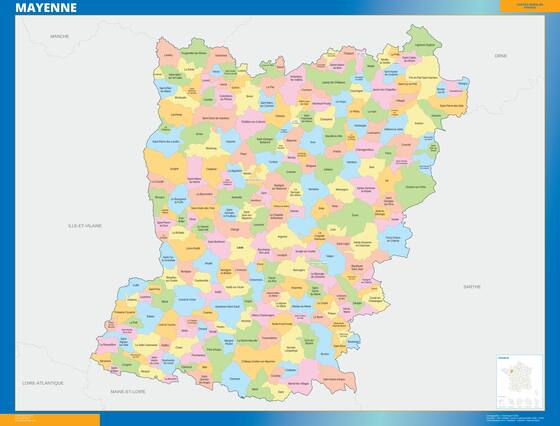Click the Châtillon-sur-Colmont commune label

point(253,122)
